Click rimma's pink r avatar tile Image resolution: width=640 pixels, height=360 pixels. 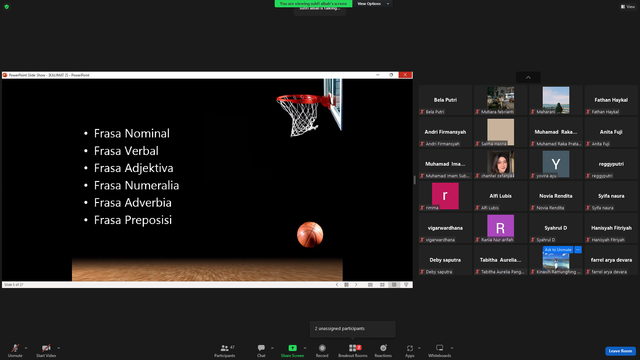pyautogui.click(x=445, y=196)
